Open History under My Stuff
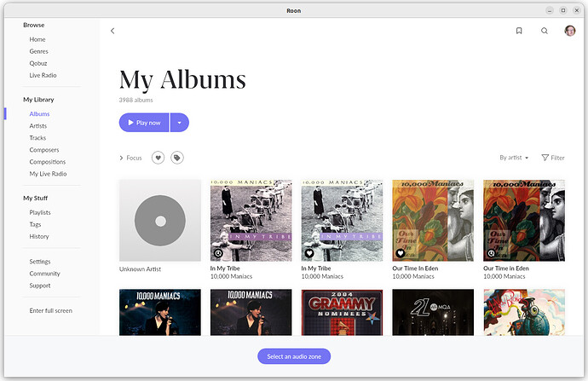Screen dimensions: 588x381 click(x=39, y=236)
